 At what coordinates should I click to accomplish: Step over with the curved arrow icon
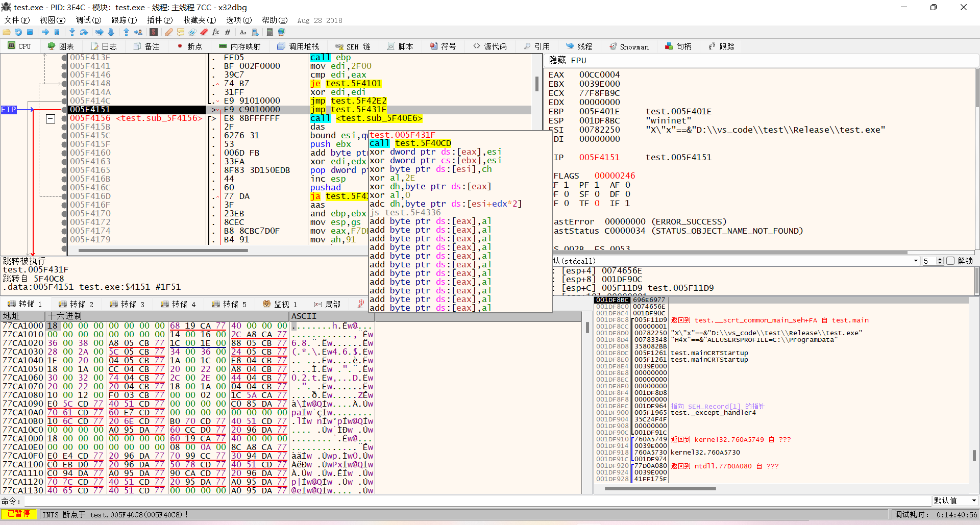[84, 32]
